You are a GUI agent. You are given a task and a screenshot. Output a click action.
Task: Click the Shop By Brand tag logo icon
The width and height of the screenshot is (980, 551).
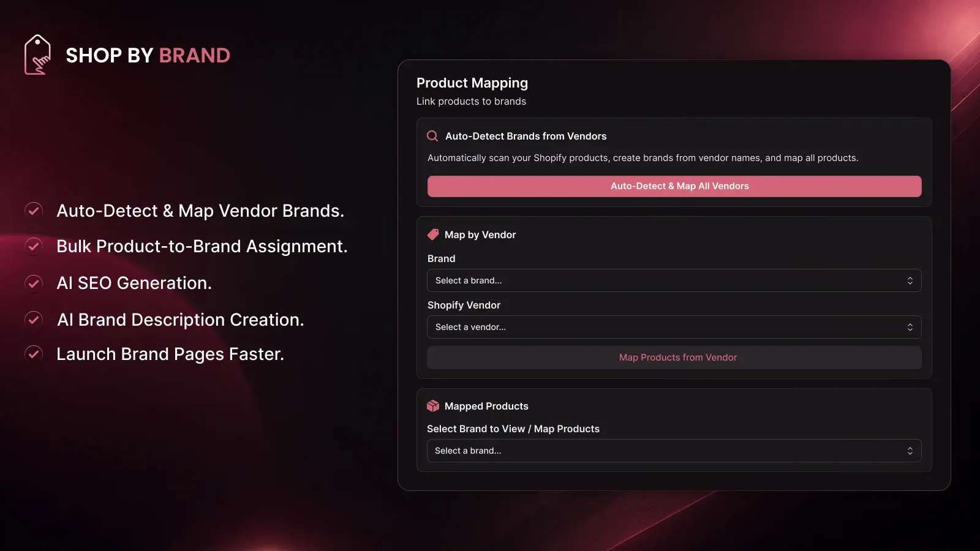37,54
